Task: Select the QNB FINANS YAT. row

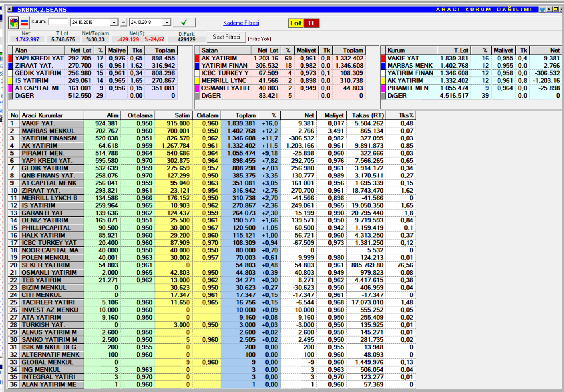Action: 212,176
